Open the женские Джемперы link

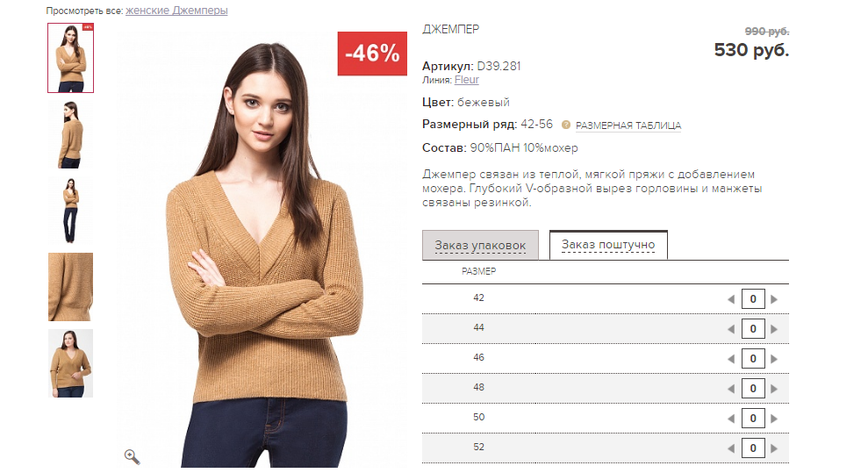coord(176,11)
